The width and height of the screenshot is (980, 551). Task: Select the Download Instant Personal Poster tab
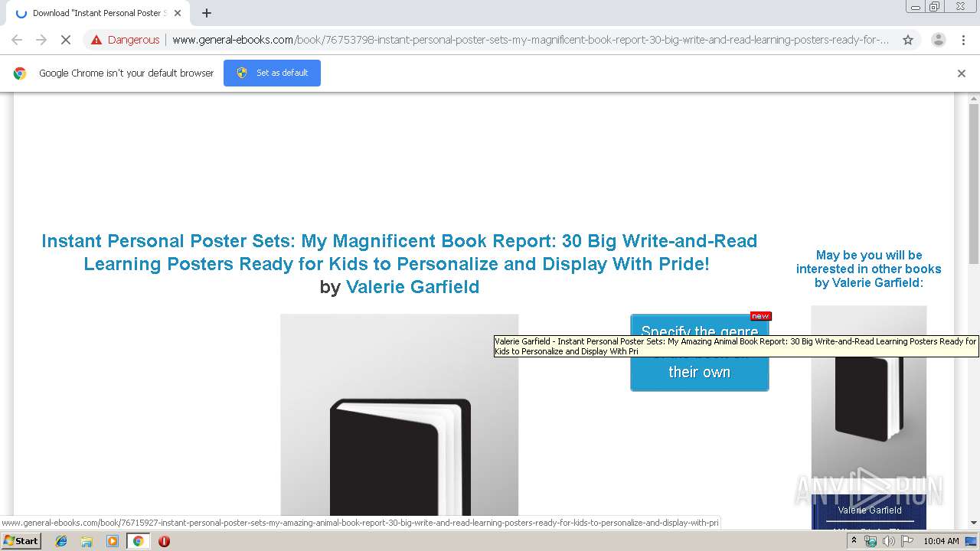click(x=100, y=13)
